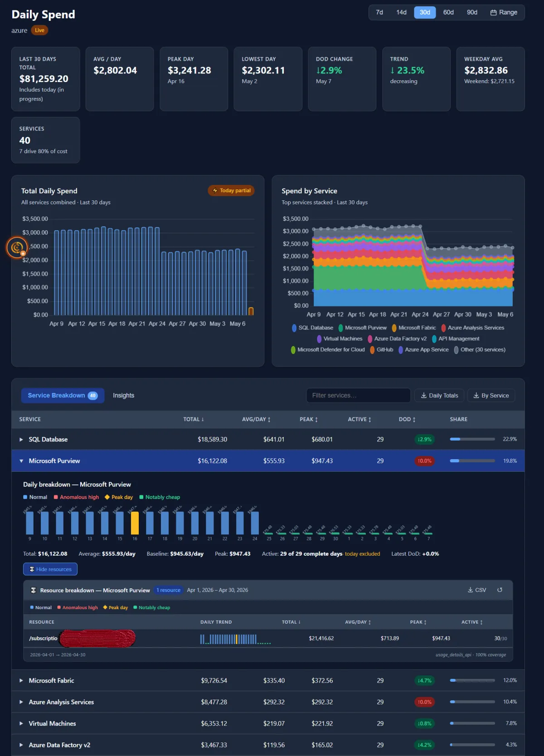The image size is (544, 756).
Task: Toggle Virtual Machines legend series
Action: [340, 339]
